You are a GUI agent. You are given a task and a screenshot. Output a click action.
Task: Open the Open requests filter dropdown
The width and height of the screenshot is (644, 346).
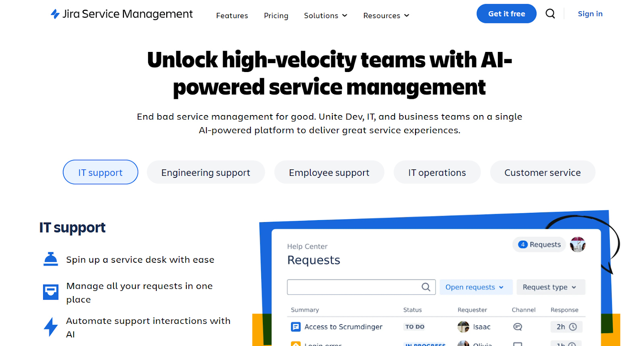pyautogui.click(x=476, y=287)
